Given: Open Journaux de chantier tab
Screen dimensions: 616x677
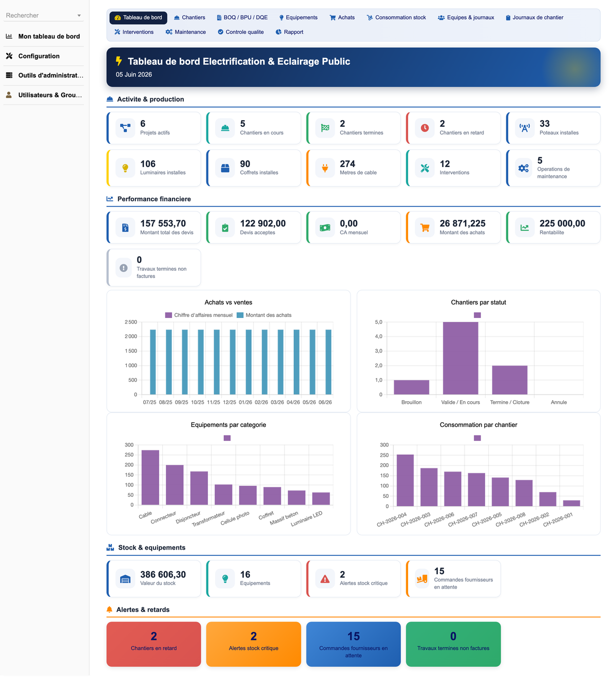Looking at the screenshot, I should click(534, 17).
